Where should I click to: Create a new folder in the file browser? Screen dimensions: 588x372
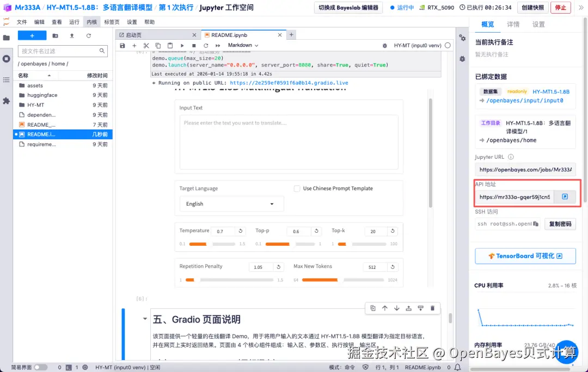point(55,35)
